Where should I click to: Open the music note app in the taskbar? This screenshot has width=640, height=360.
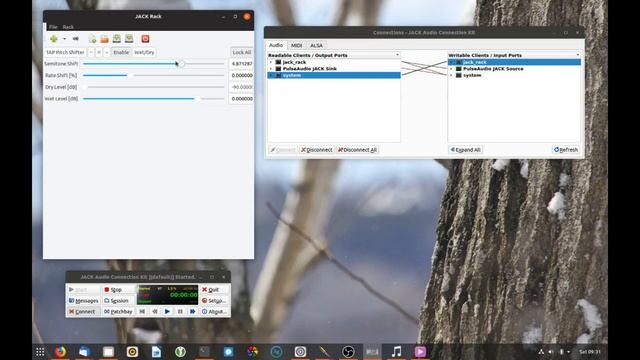396,352
